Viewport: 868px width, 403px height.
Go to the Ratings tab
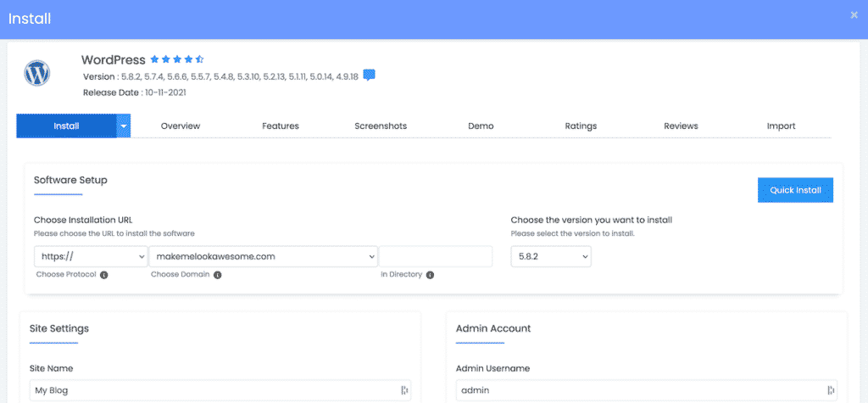click(581, 126)
